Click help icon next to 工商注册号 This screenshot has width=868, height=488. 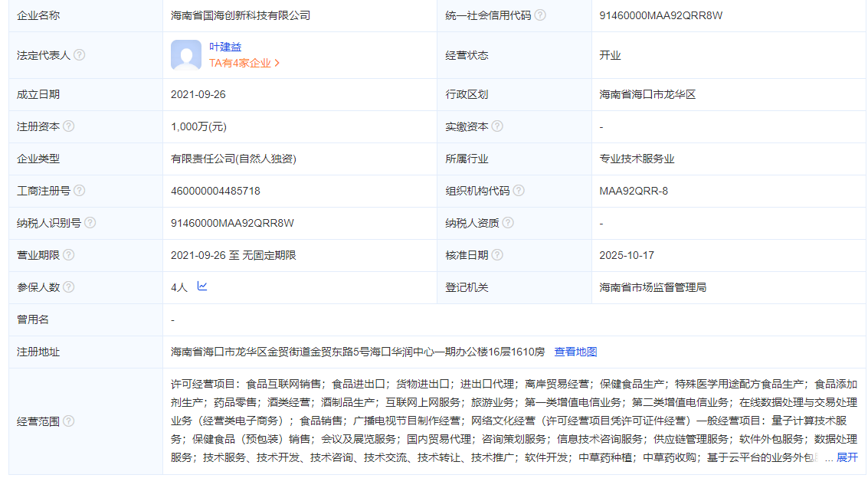click(x=80, y=191)
